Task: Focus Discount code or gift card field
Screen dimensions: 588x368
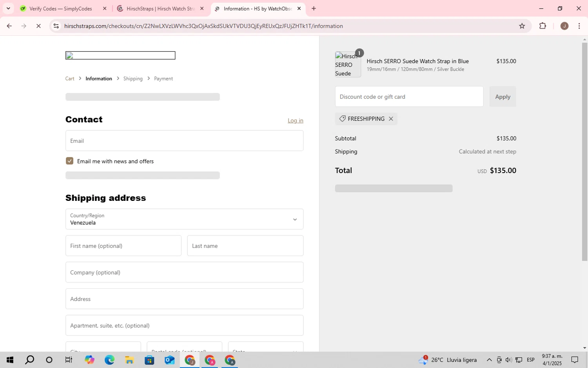Action: tap(409, 97)
